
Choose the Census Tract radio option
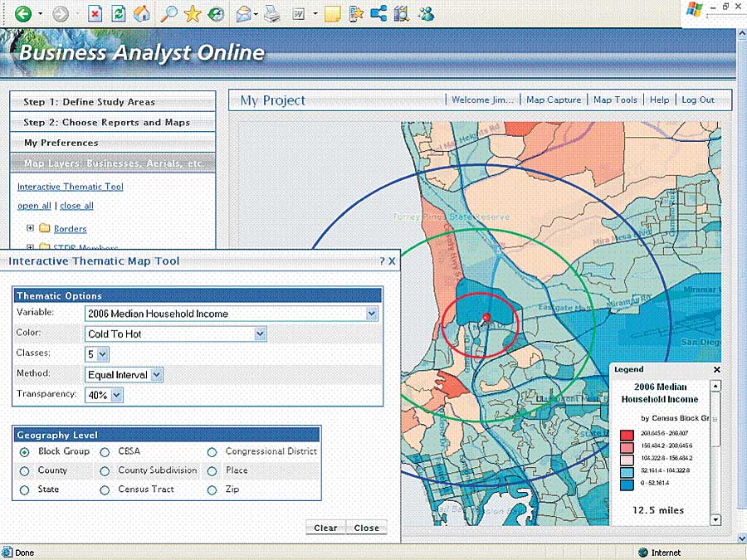coord(105,490)
